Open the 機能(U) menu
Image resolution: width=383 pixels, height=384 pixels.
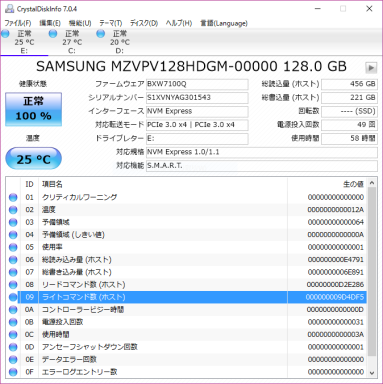tap(80, 23)
